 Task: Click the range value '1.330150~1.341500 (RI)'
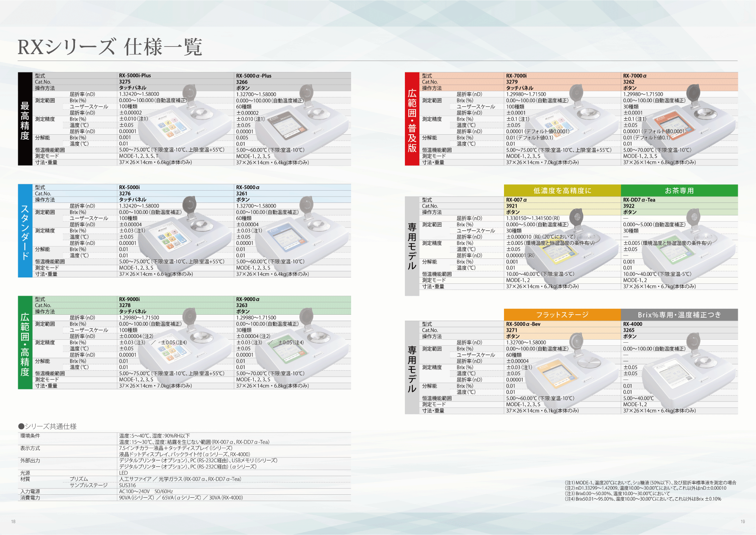533,219
